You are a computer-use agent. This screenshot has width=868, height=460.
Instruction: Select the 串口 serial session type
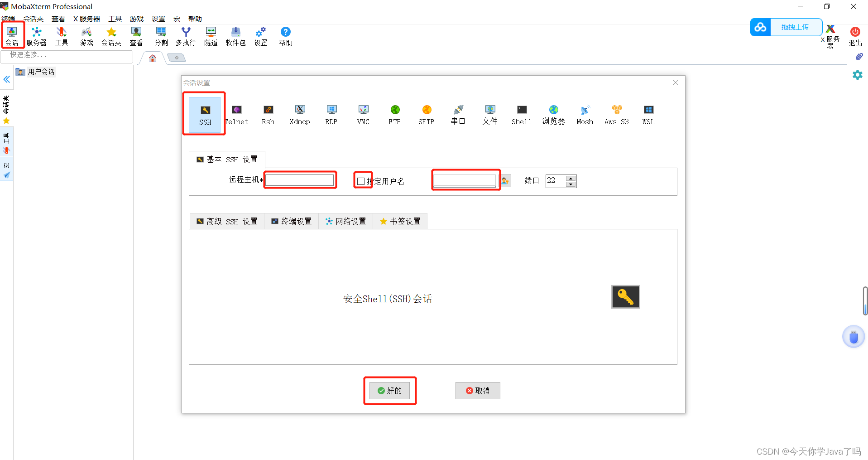pyautogui.click(x=458, y=115)
